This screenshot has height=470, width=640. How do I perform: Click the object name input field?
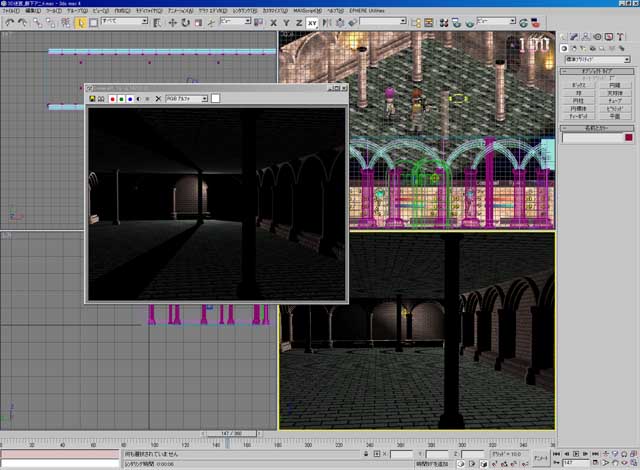[x=593, y=137]
